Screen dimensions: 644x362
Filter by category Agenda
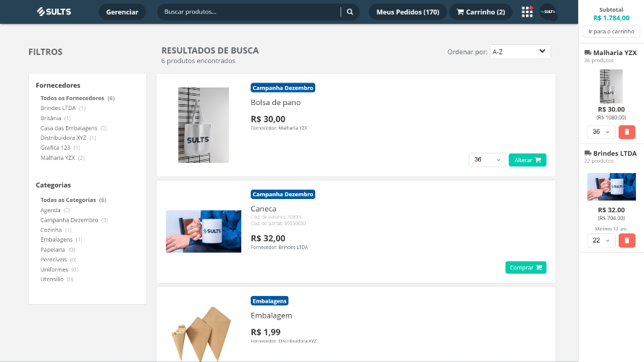55,210
